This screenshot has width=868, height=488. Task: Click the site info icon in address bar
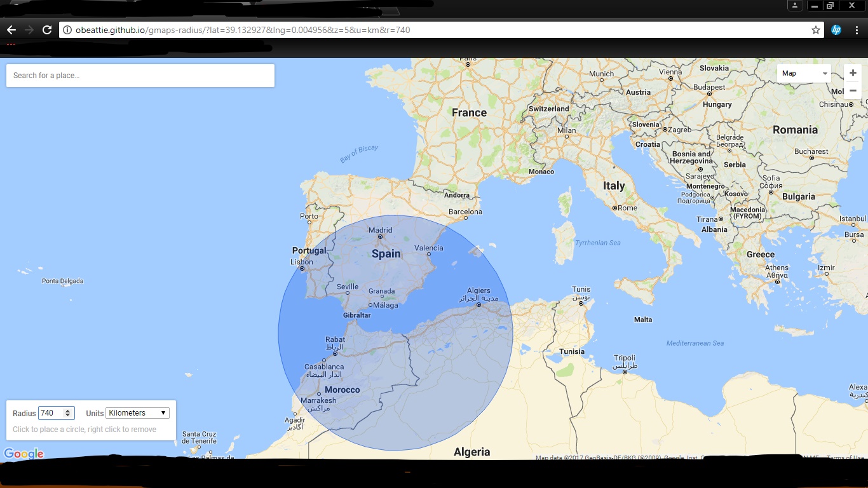coord(67,30)
